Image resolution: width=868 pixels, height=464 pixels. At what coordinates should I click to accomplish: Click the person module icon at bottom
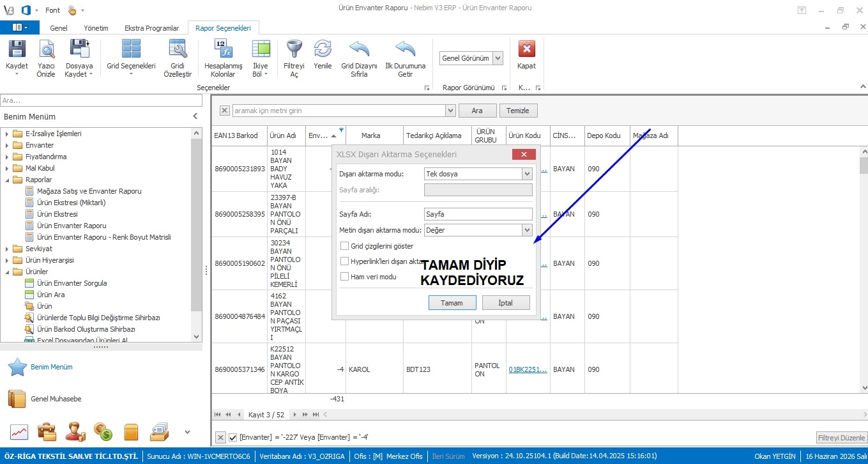tap(75, 433)
